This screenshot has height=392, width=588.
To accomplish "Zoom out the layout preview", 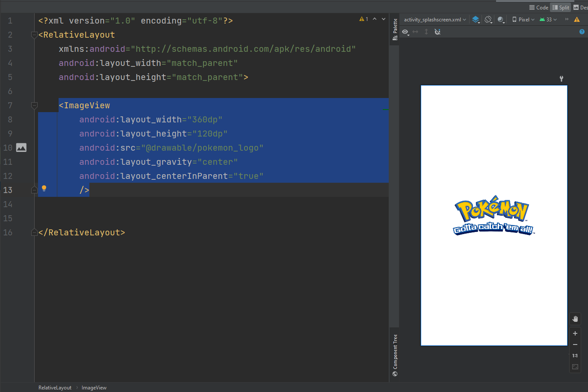I will (x=575, y=344).
